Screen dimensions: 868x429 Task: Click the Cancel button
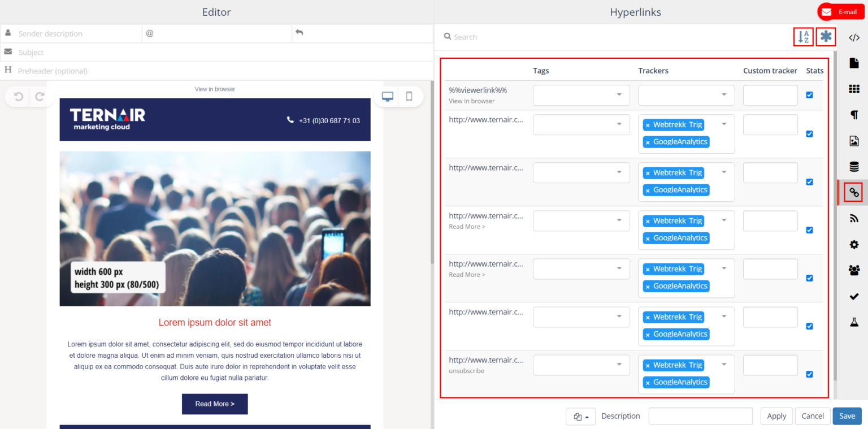(x=813, y=416)
